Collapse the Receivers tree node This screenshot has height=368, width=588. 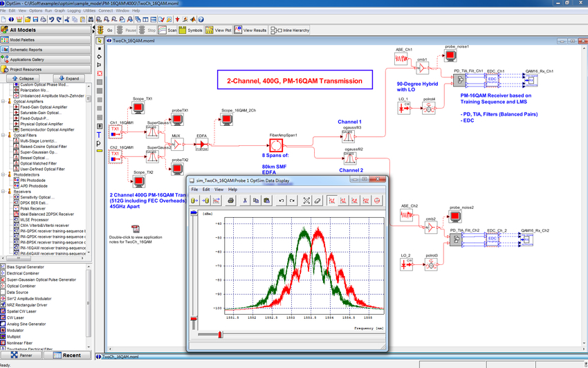3,191
